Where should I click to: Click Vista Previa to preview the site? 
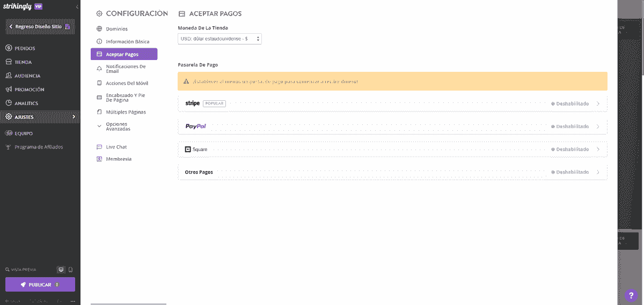tap(21, 270)
